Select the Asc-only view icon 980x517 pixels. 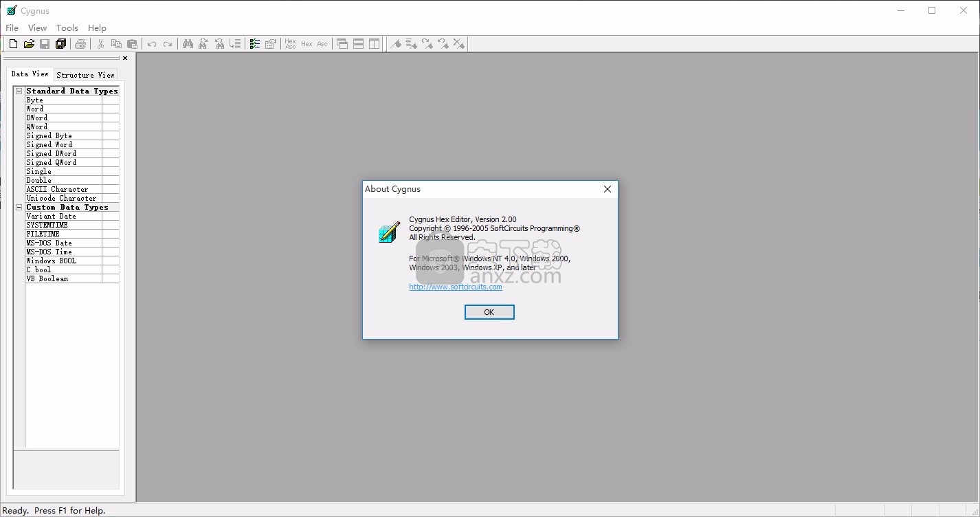coord(322,44)
